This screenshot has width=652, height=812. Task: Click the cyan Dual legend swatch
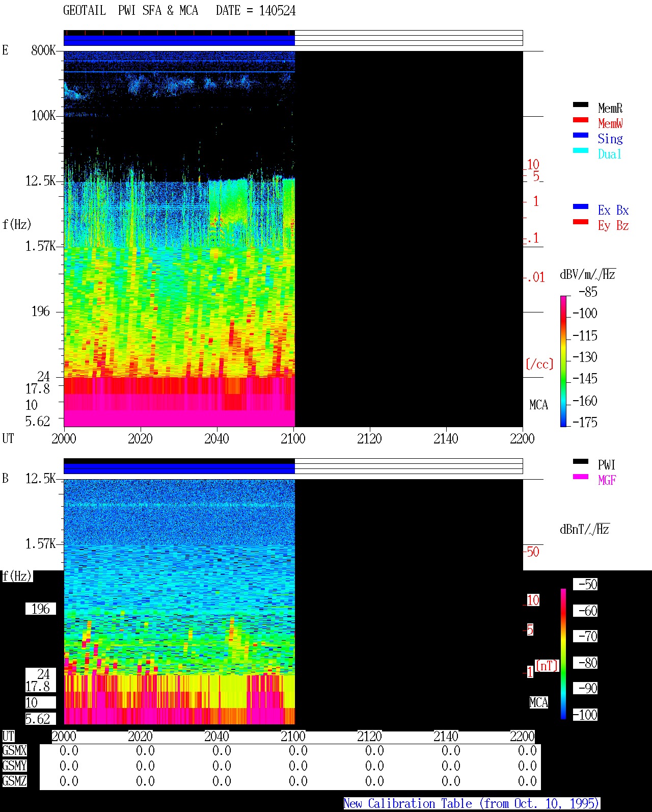[x=581, y=150]
